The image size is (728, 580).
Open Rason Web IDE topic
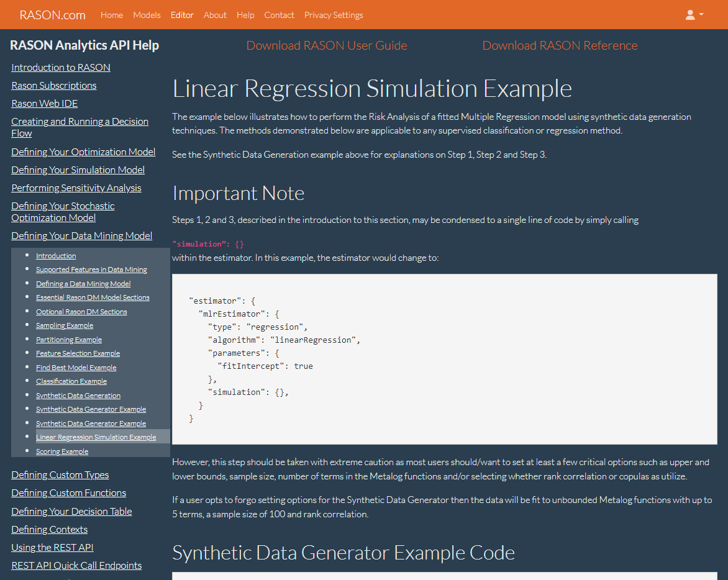tap(45, 104)
